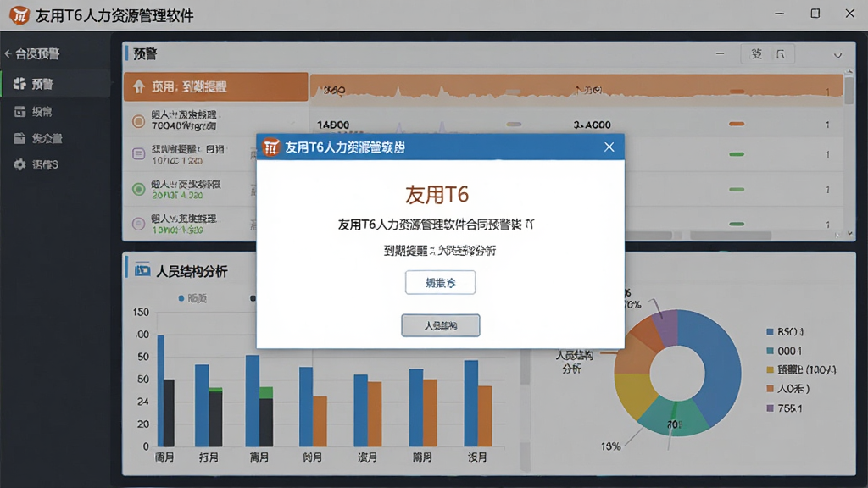Click the horizontal scrollbar under the alert list
Viewport: 868px width, 488px height.
tap(731, 236)
